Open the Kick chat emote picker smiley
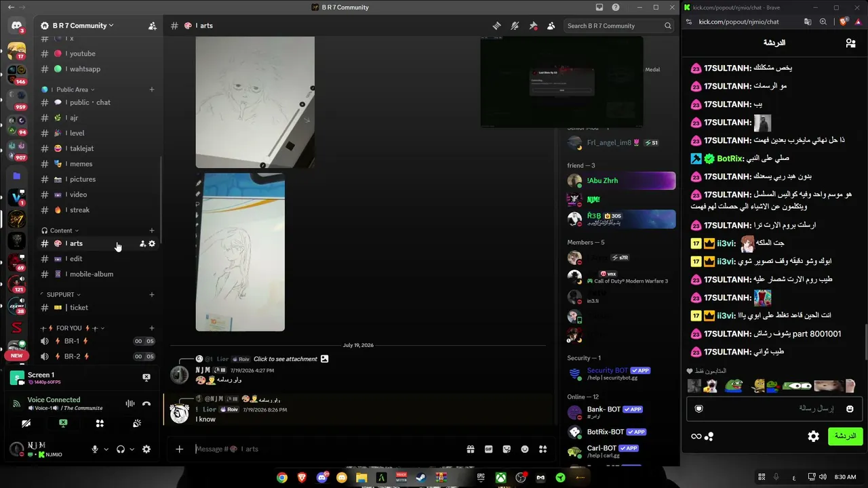The image size is (868, 488). pyautogui.click(x=850, y=409)
